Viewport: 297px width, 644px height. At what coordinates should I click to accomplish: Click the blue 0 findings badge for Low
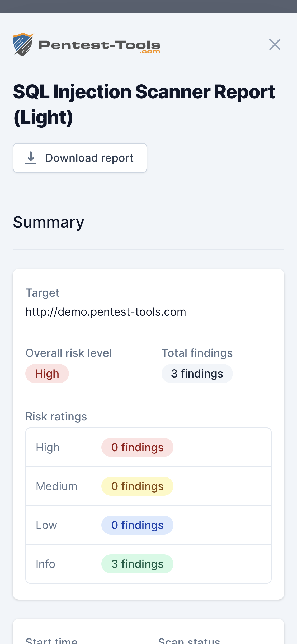click(x=137, y=525)
